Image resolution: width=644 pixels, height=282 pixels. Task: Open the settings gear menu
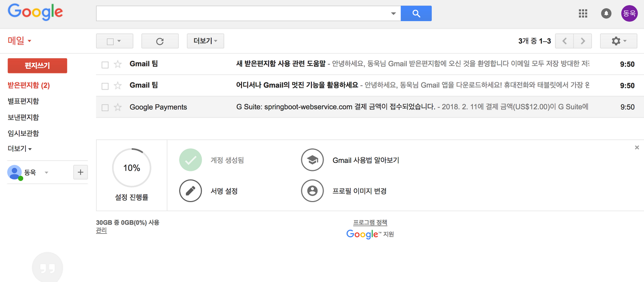click(x=619, y=41)
